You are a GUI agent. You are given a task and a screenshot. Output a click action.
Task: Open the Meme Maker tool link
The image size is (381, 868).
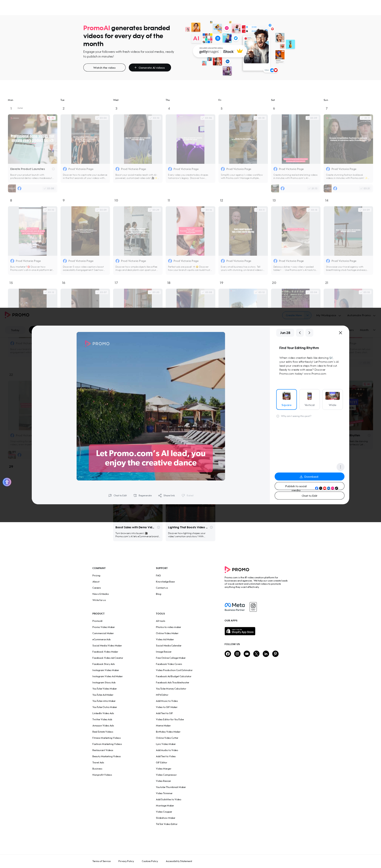(x=163, y=725)
